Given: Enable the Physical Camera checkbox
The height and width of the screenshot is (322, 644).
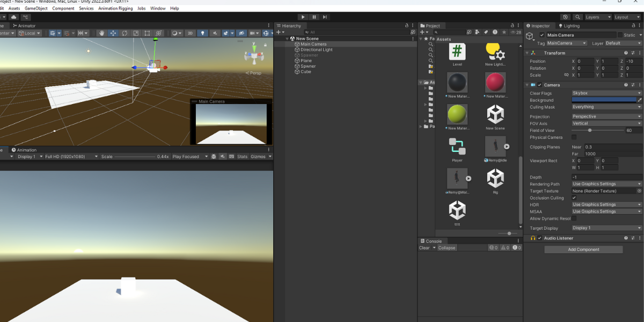Looking at the screenshot, I should (x=574, y=137).
